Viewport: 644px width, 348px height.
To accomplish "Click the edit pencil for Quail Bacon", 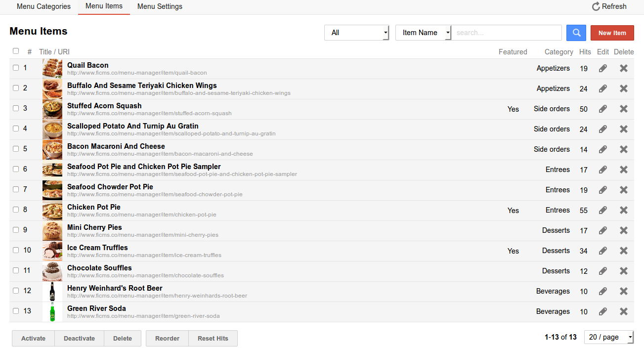I will coord(602,69).
